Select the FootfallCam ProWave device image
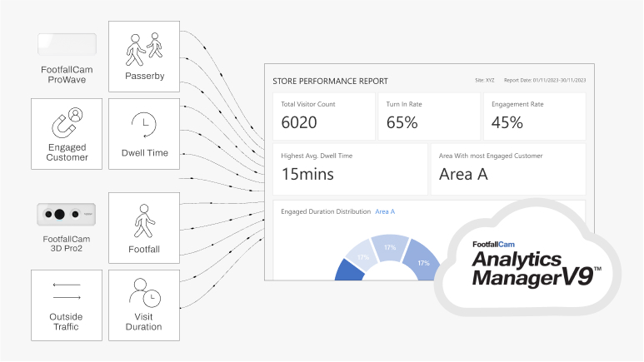Viewport: 644px width, 362px height. (67, 44)
